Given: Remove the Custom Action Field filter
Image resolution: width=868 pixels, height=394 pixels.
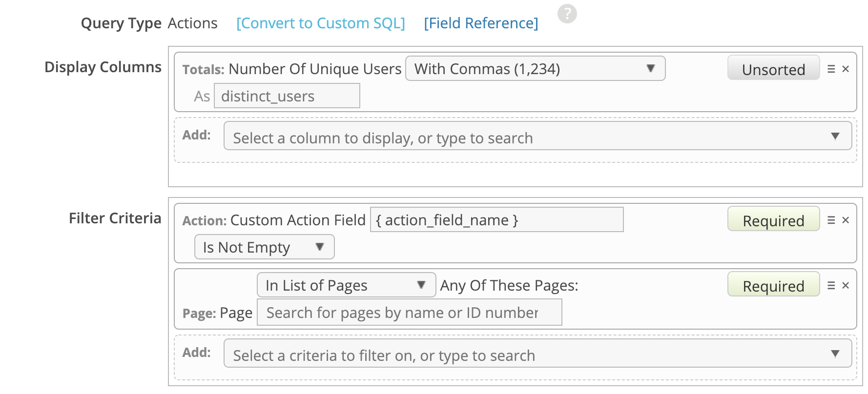Looking at the screenshot, I should coord(846,220).
